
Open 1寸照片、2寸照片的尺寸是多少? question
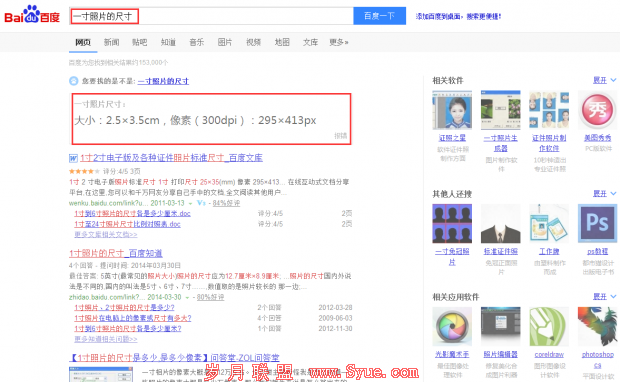(x=124, y=308)
